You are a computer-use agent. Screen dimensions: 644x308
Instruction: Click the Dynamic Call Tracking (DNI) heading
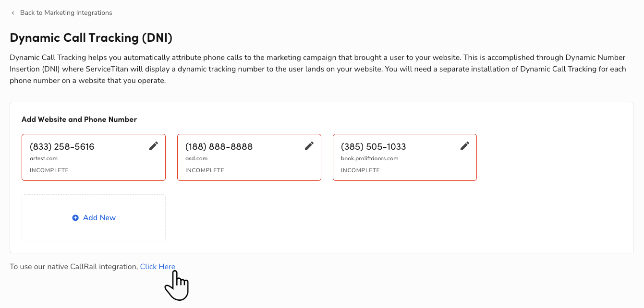[x=91, y=37]
